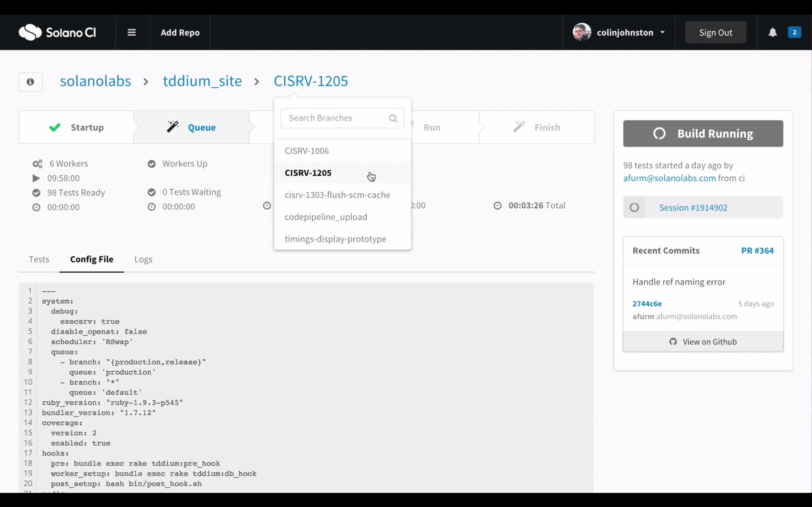Click the Startup stage green checkmark
812x507 pixels.
coord(55,127)
